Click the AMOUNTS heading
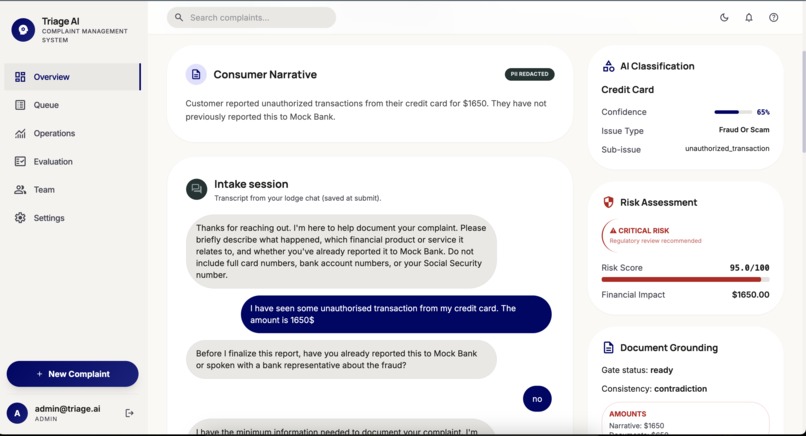Viewport: 806px width, 436px height. pyautogui.click(x=628, y=414)
